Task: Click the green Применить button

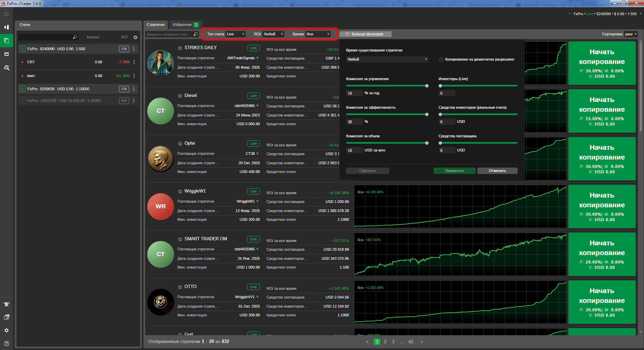Action: [454, 171]
